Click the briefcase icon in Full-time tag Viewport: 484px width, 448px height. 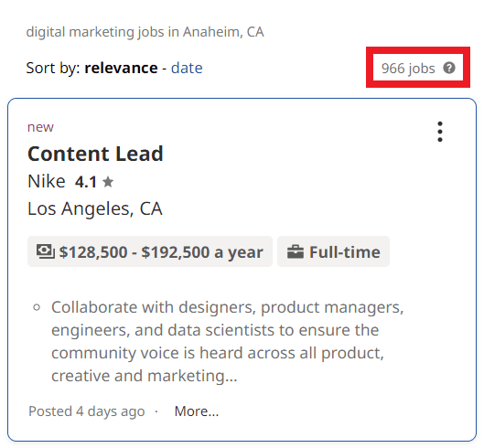click(x=296, y=251)
